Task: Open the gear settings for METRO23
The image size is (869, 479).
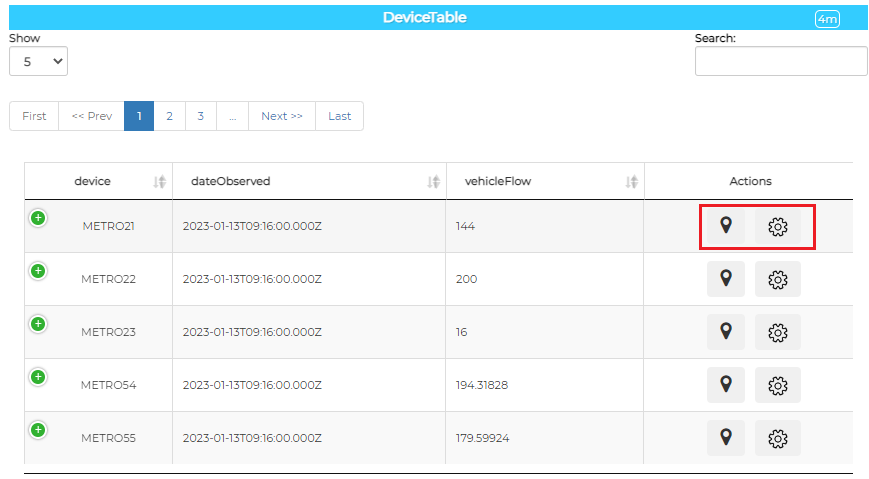Action: (778, 332)
